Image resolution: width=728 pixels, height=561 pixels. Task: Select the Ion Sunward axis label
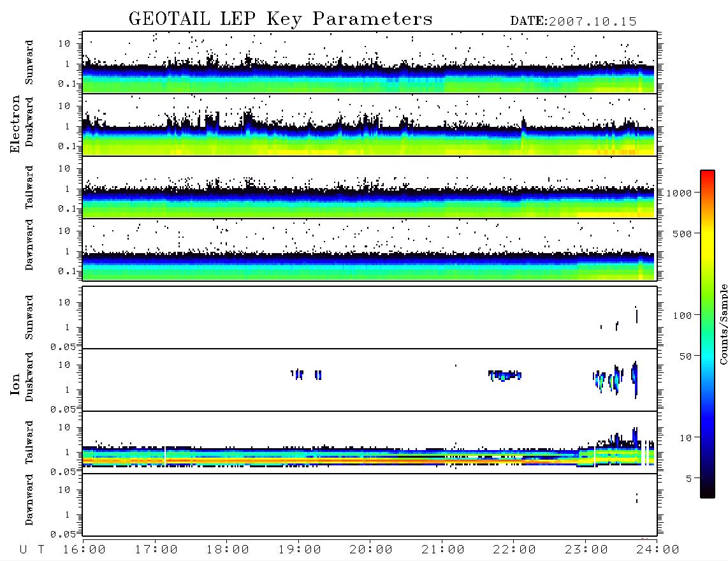(29, 317)
